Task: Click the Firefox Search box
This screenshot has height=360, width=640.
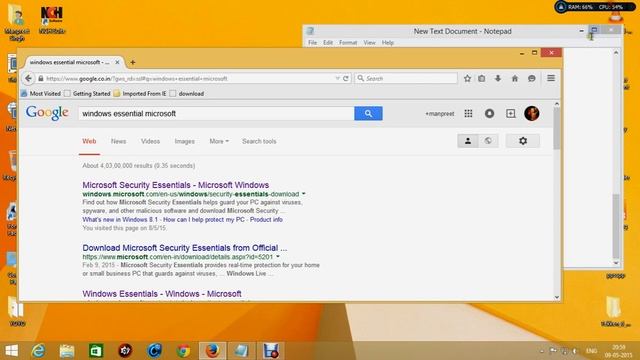Action: coord(406,78)
